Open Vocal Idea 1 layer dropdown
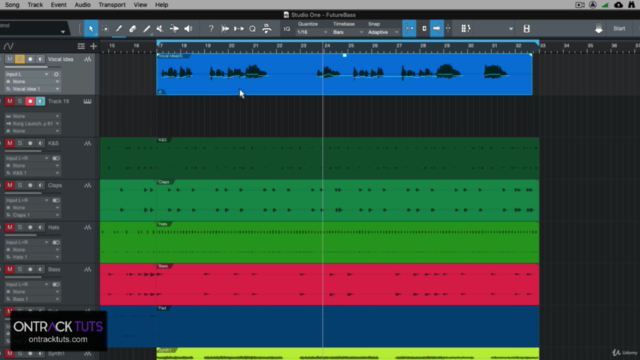Viewport: 640px width, 360px height. pos(32,89)
